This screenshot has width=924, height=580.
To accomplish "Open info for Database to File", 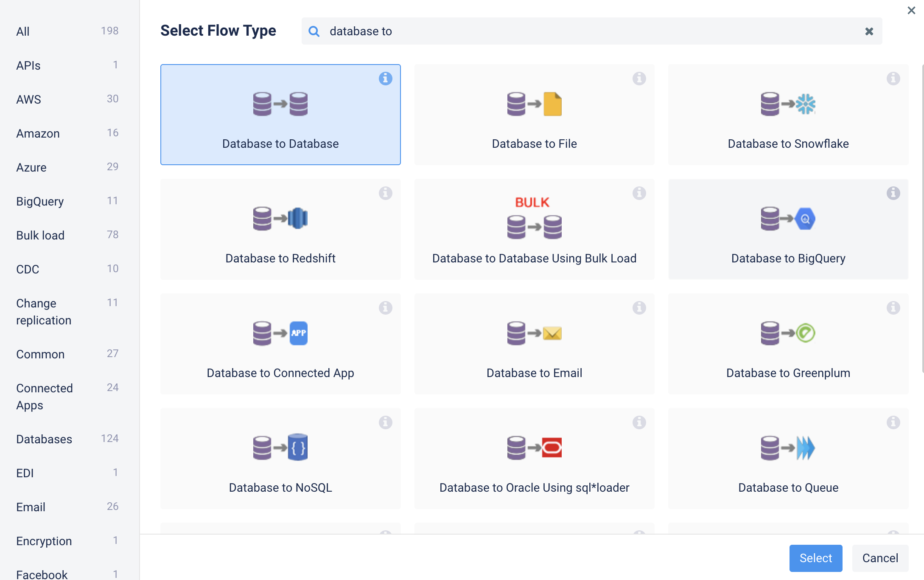I will pyautogui.click(x=639, y=79).
